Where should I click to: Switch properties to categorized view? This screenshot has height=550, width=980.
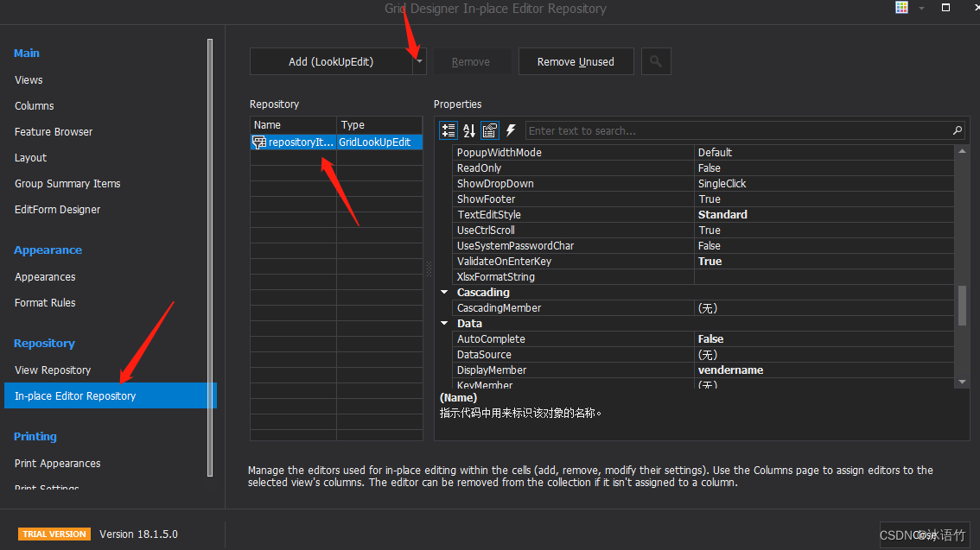448,130
